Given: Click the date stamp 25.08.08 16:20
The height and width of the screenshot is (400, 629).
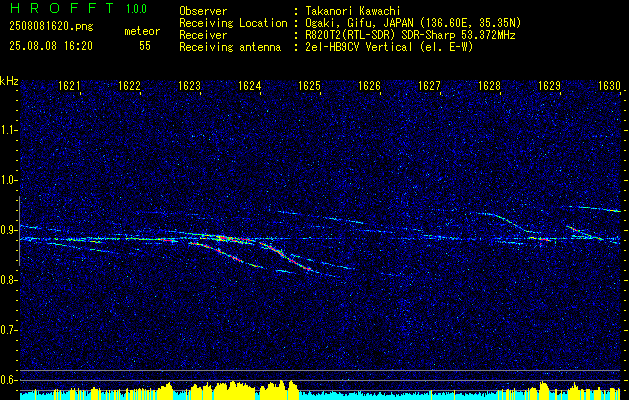Looking at the screenshot, I should [51, 46].
